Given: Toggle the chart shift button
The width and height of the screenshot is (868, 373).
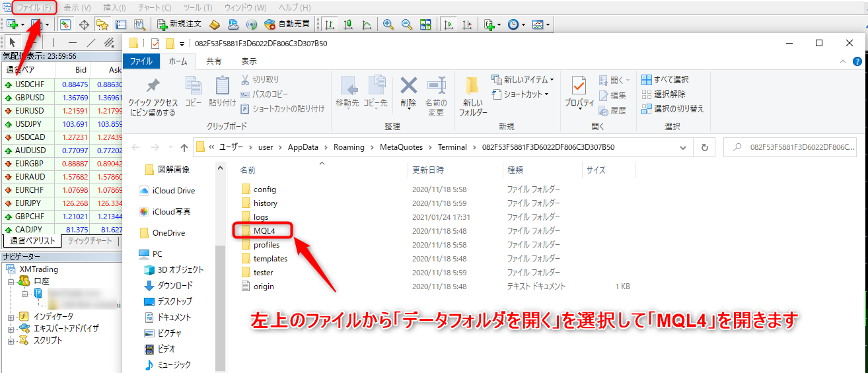Looking at the screenshot, I should click(x=467, y=24).
